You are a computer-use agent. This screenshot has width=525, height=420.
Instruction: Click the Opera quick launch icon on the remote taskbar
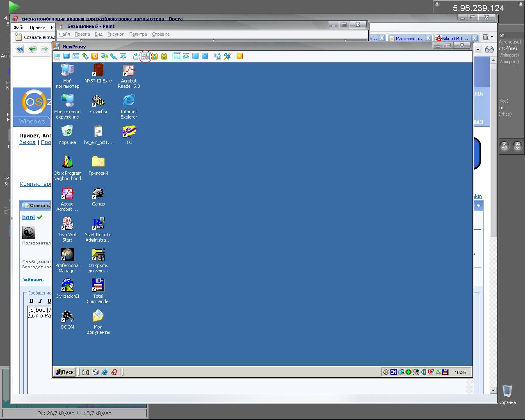pos(114,372)
